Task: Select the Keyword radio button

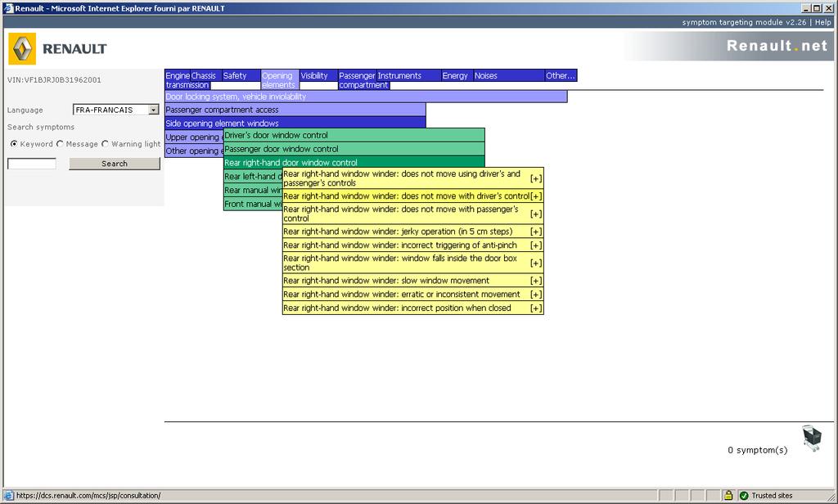Action: (14, 144)
